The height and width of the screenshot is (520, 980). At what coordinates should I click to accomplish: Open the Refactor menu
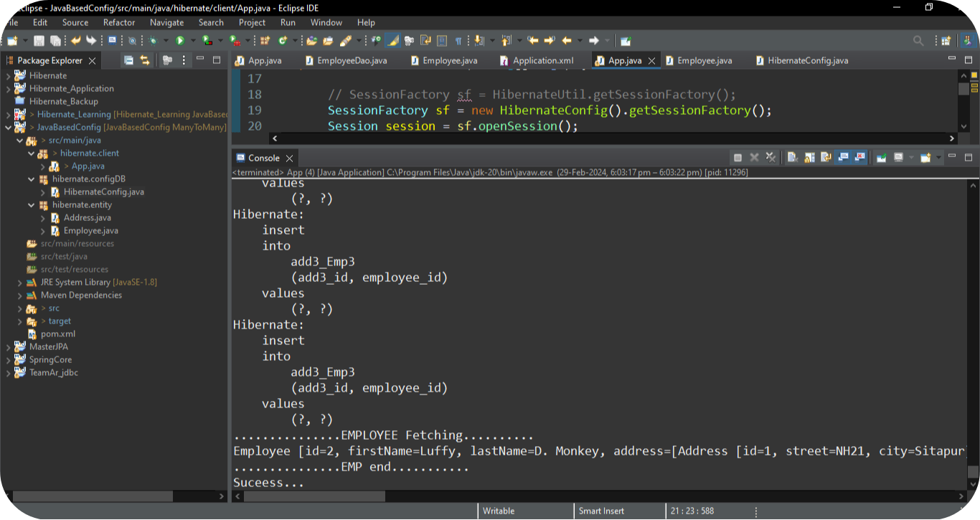(119, 22)
